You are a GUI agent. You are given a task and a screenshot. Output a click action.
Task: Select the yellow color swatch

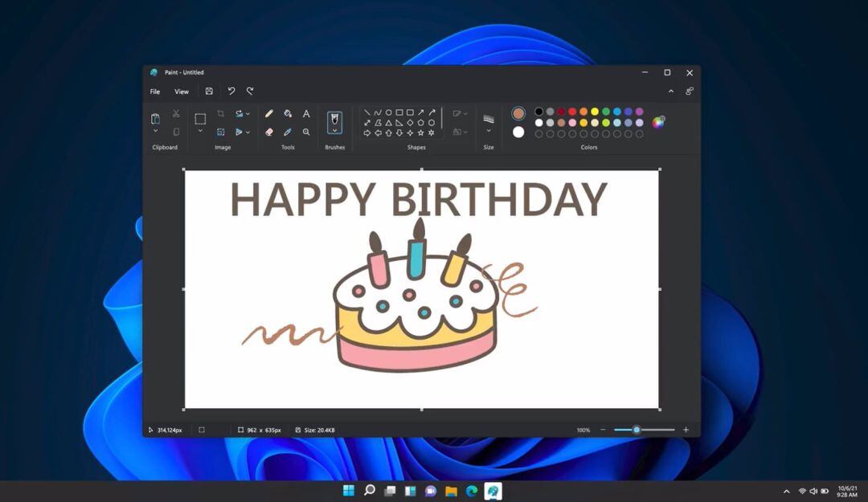[595, 112]
